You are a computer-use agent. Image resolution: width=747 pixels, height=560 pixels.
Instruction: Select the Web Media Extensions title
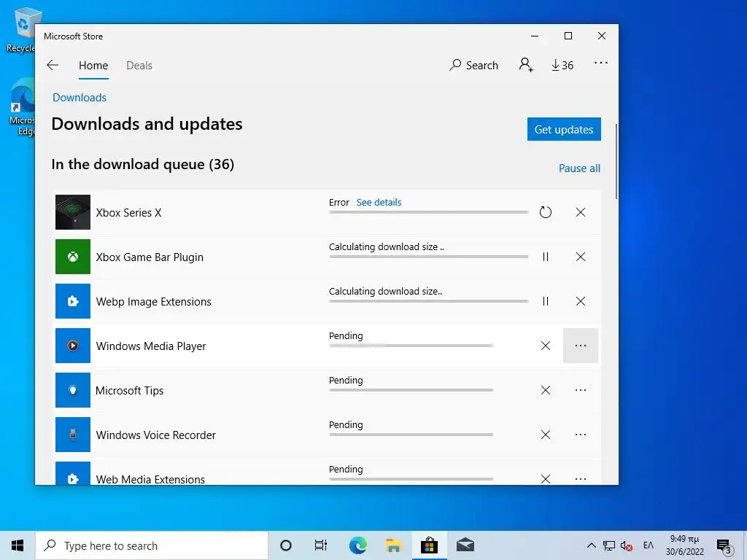click(x=150, y=479)
